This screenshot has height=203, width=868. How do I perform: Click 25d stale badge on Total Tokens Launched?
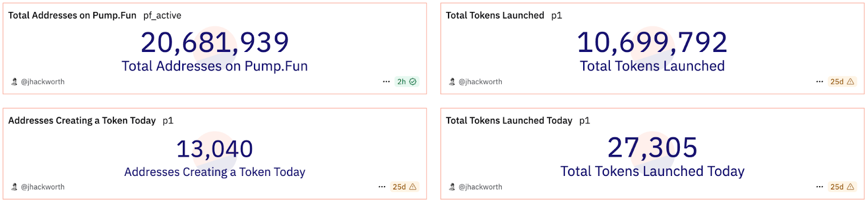point(842,82)
